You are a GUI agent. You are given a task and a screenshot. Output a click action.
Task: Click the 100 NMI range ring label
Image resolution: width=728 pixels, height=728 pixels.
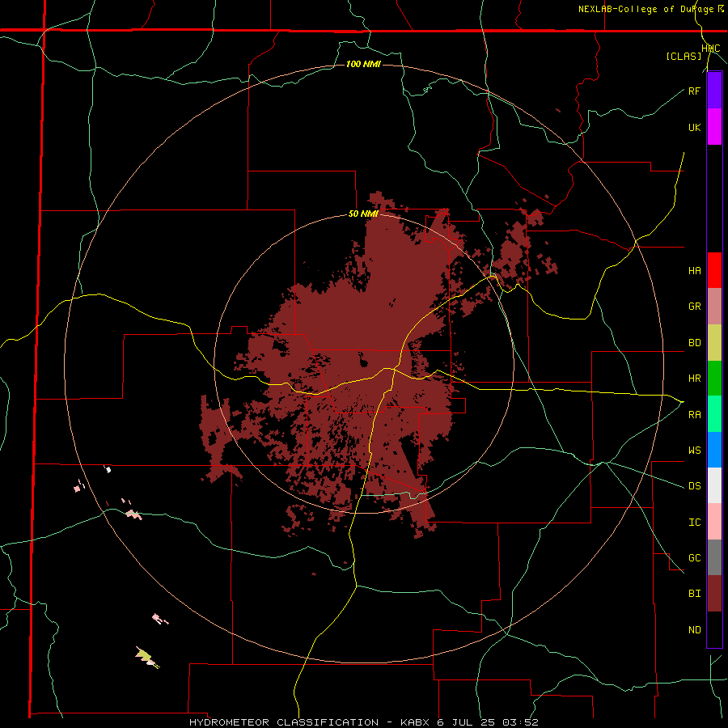click(363, 64)
